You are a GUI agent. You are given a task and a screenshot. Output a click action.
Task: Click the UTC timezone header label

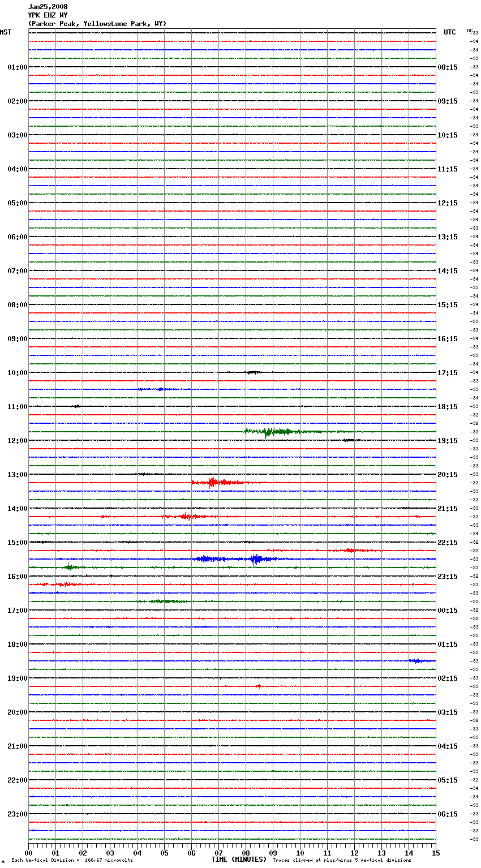(450, 32)
